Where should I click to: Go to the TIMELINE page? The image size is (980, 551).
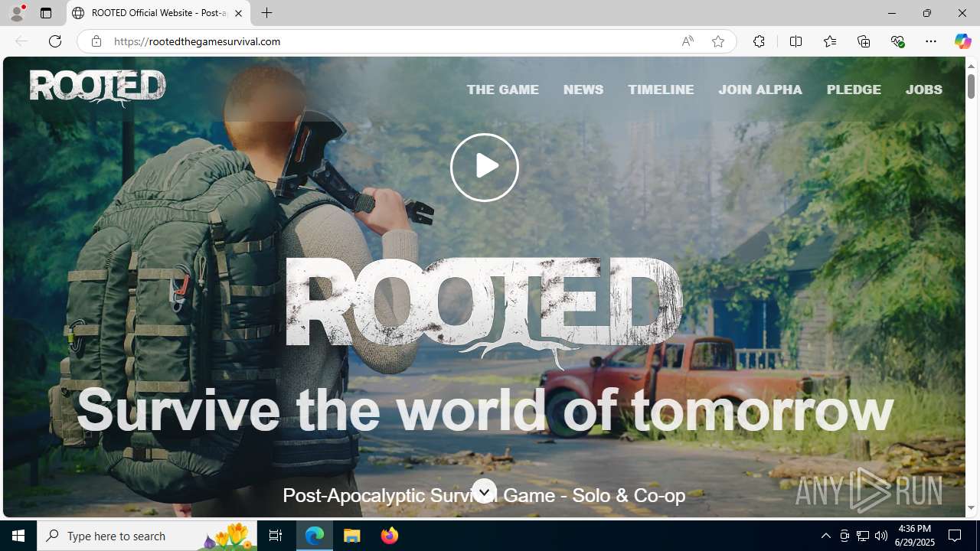click(x=661, y=90)
